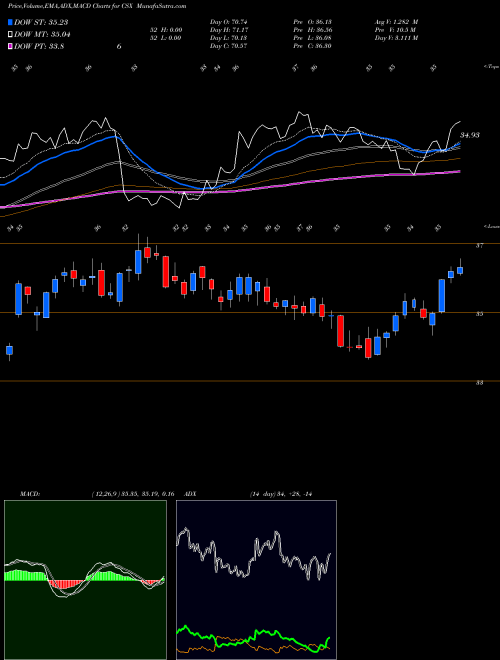Click the '52 H: 0.00' value

tap(165, 30)
